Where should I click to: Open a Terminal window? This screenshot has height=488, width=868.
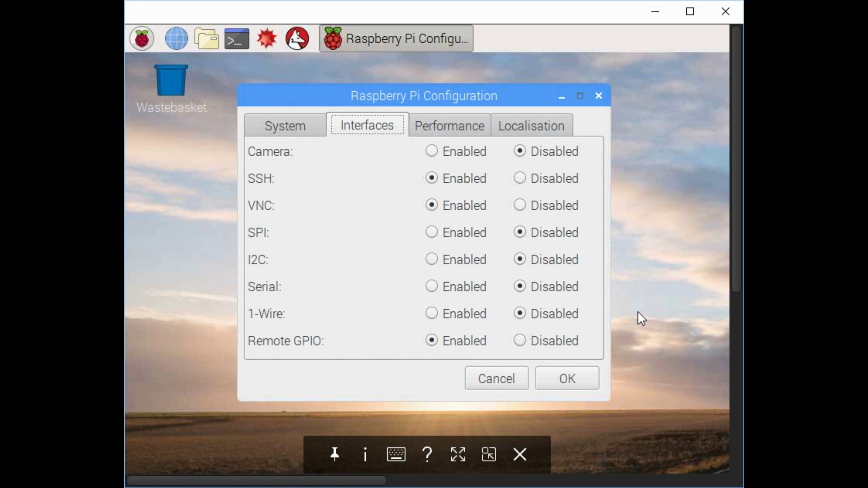(x=236, y=38)
